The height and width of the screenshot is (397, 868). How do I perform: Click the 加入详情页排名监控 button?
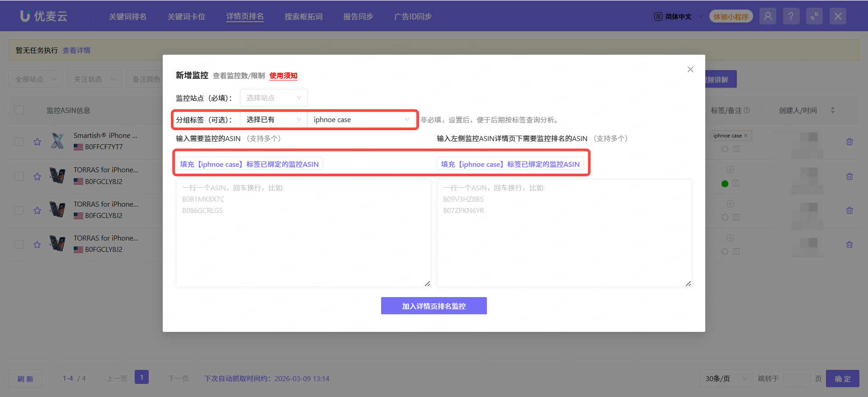(434, 306)
